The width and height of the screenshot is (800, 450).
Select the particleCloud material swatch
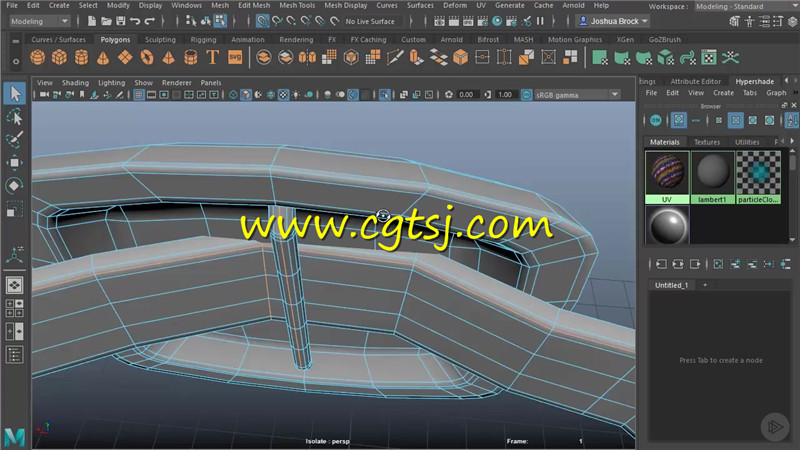tap(758, 177)
